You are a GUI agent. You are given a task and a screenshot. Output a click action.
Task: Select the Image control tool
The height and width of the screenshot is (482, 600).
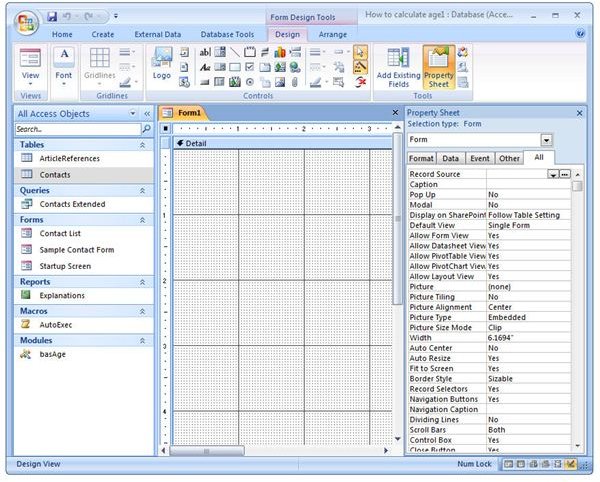coord(280,82)
